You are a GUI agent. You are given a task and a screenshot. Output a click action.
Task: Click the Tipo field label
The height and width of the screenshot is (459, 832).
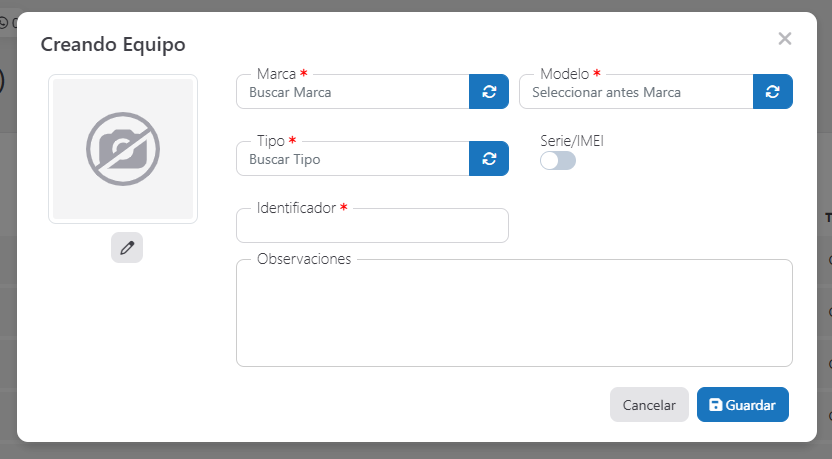click(271, 141)
